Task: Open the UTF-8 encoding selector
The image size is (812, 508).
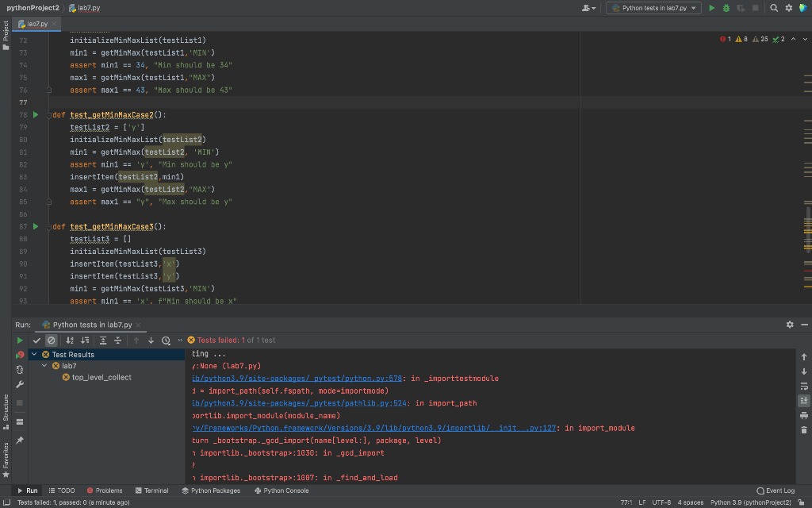Action: (661, 502)
